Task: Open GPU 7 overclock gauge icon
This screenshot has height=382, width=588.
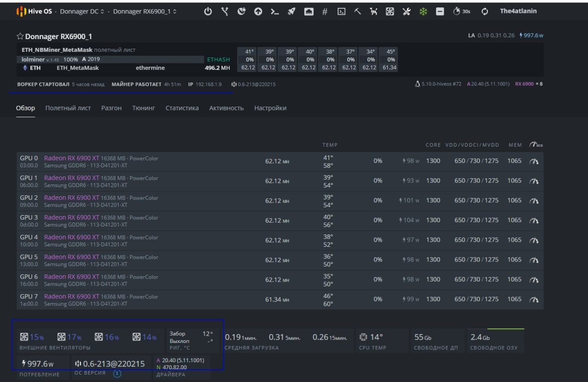Action: pyautogui.click(x=534, y=300)
